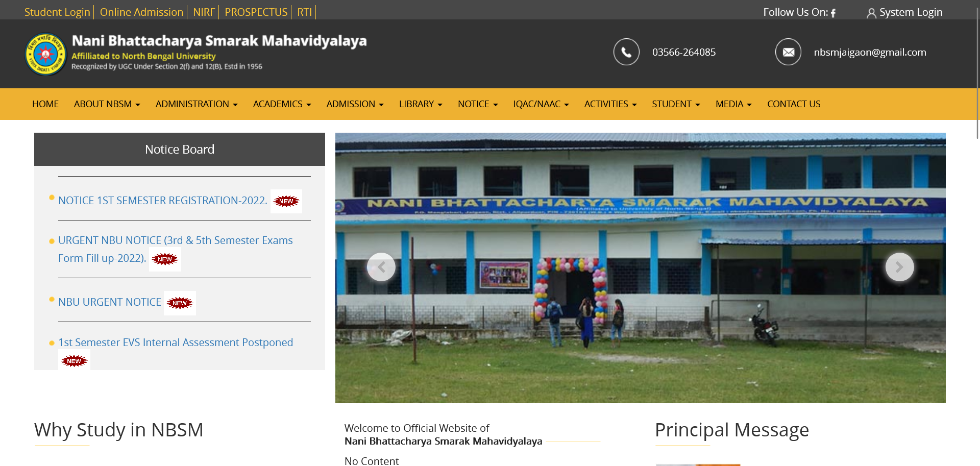Click the phone icon beside 03566-264085
Viewport: 980px width, 466px height.
coord(626,52)
